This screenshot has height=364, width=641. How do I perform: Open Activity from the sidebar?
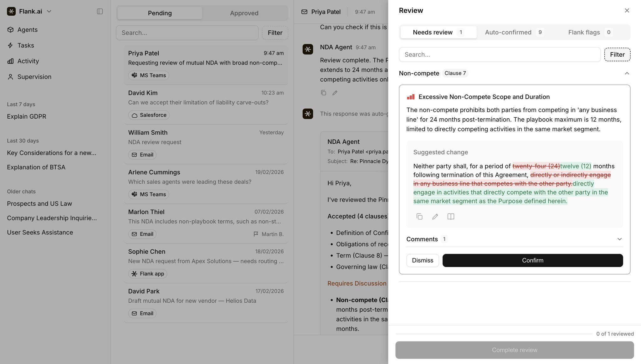28,61
